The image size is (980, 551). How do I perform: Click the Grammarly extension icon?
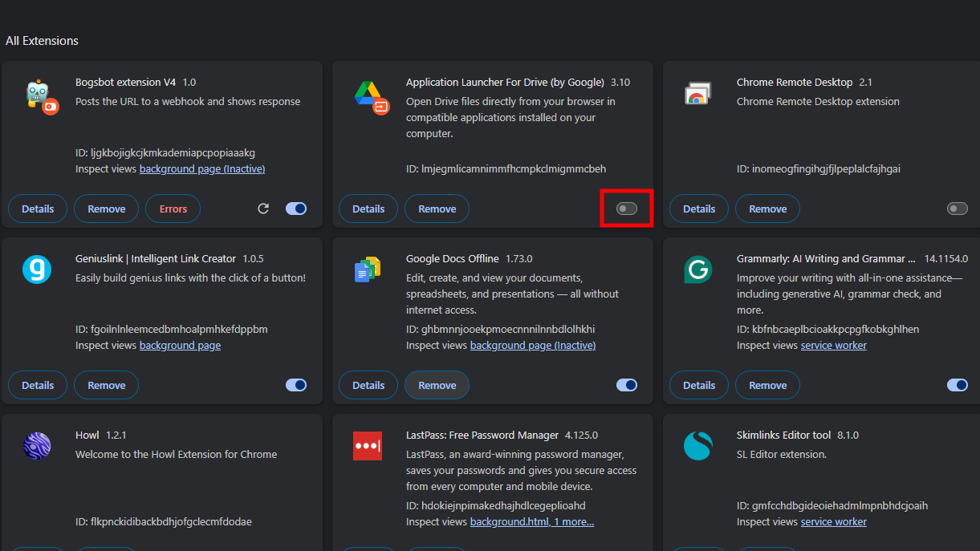click(x=697, y=270)
